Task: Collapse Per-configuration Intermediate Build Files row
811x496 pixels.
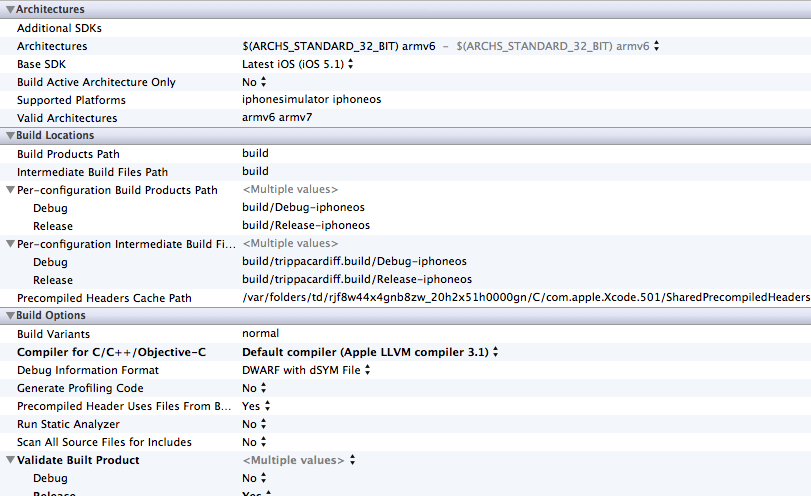Action: click(x=10, y=244)
